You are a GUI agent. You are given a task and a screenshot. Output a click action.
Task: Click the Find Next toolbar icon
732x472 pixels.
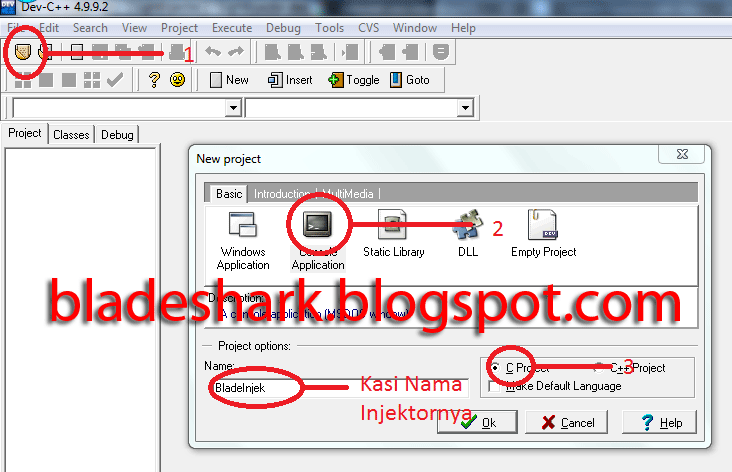(318, 52)
